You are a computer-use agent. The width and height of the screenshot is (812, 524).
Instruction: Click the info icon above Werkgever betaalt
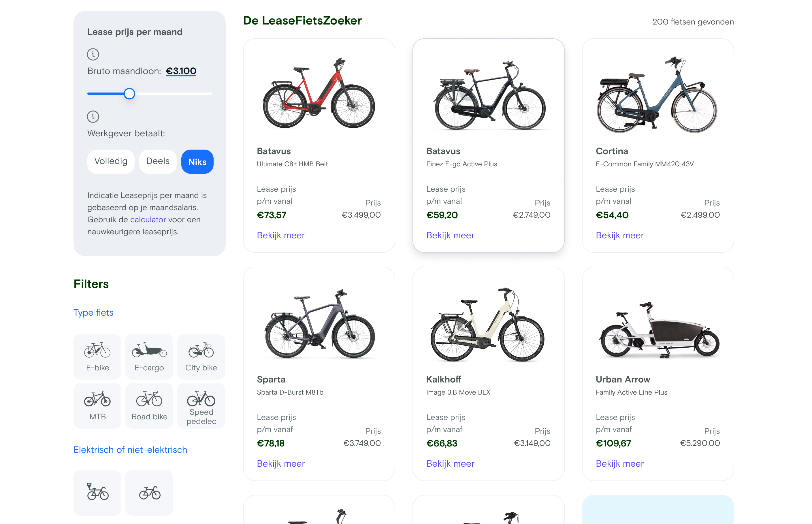point(93,117)
